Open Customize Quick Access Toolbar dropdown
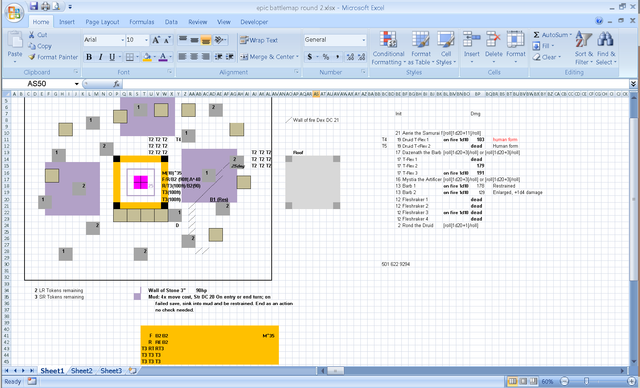The height and width of the screenshot is (388, 640). (70, 7)
